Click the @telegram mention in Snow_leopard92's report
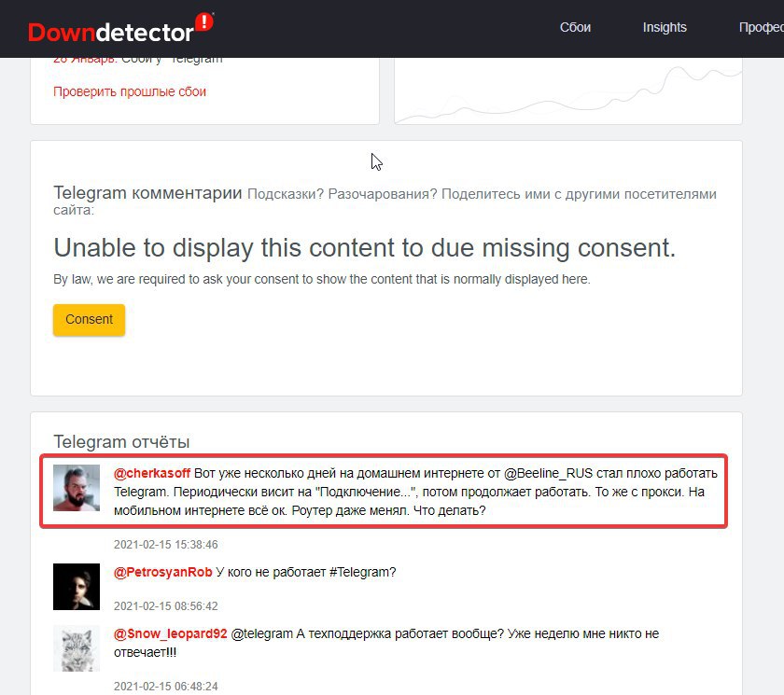This screenshot has width=784, height=695. point(262,634)
